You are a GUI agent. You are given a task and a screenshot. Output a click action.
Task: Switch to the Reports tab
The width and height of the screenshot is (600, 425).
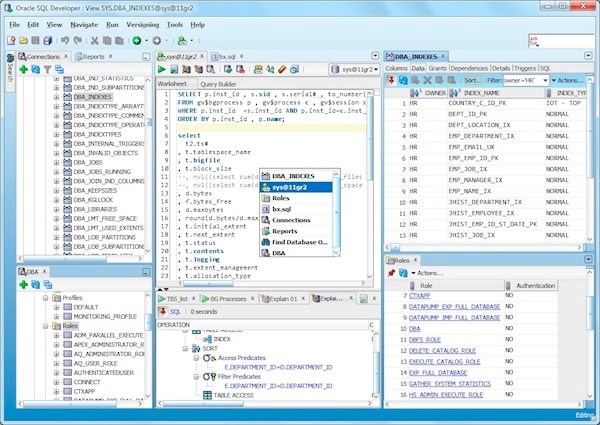[x=93, y=57]
